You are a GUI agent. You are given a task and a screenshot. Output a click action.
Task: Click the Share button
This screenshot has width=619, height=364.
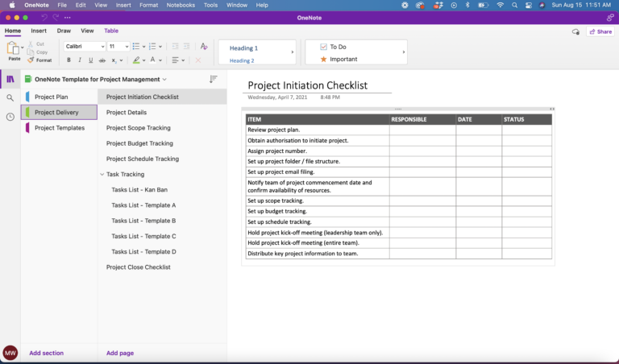pos(600,31)
